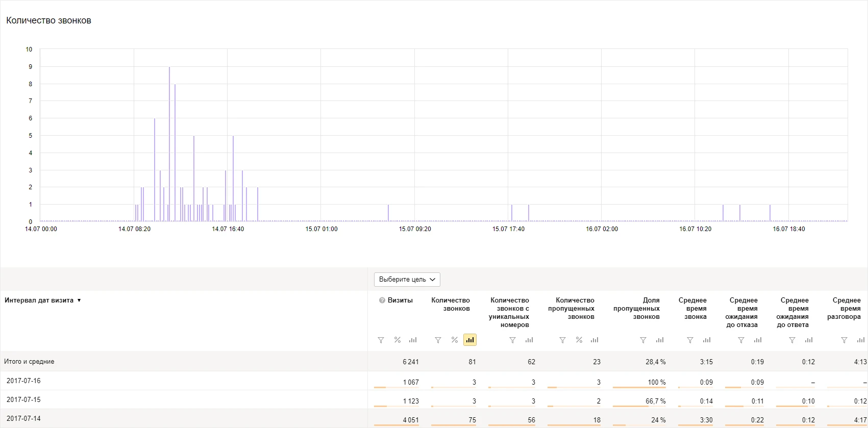Click the 14.07 08:20 axis label
The width and height of the screenshot is (868, 428).
[134, 229]
